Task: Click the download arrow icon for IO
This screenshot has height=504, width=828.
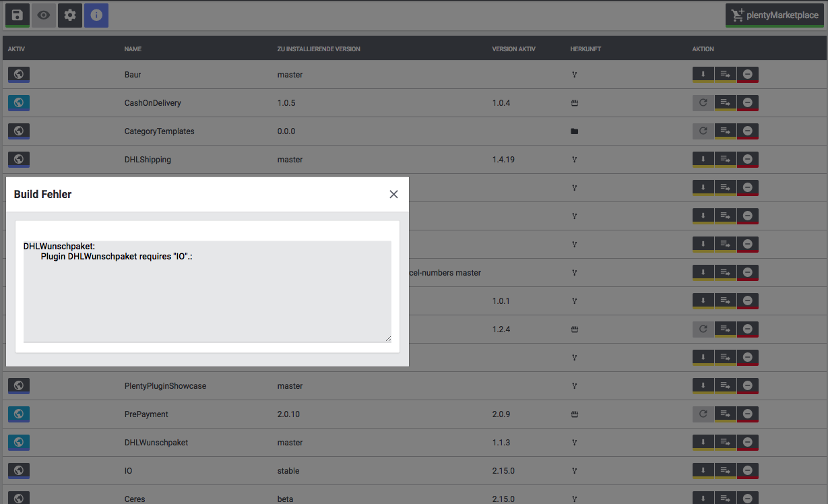Action: tap(703, 471)
